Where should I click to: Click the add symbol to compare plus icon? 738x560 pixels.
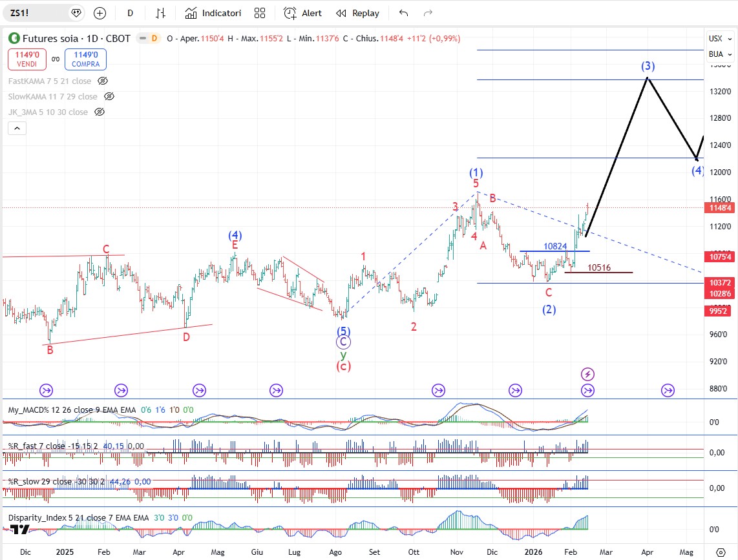pyautogui.click(x=100, y=13)
